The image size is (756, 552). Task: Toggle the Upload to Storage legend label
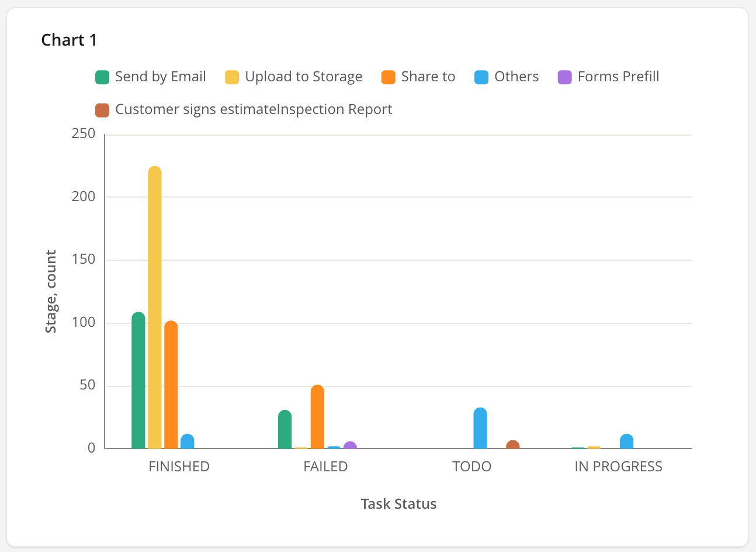303,77
